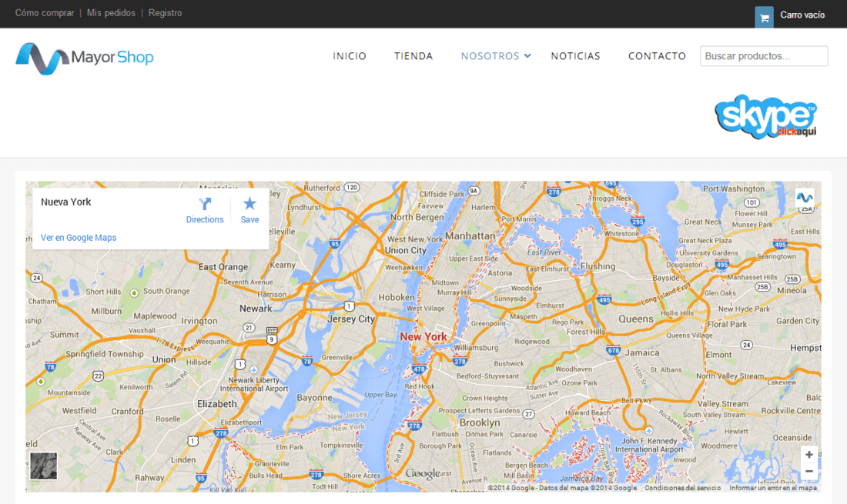The width and height of the screenshot is (847, 504).
Task: Click the Newark Liberty airport icon
Action: click(x=254, y=369)
